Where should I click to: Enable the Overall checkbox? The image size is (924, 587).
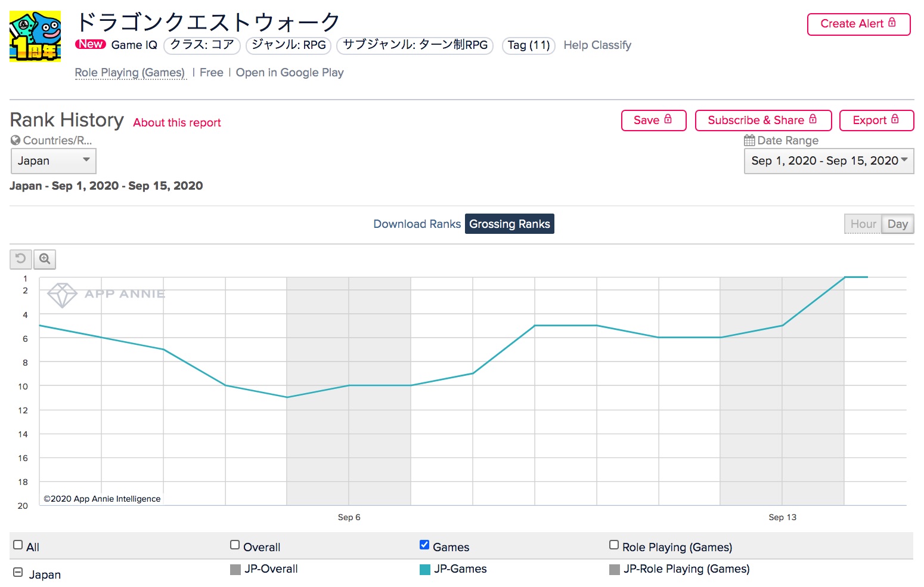(x=235, y=545)
